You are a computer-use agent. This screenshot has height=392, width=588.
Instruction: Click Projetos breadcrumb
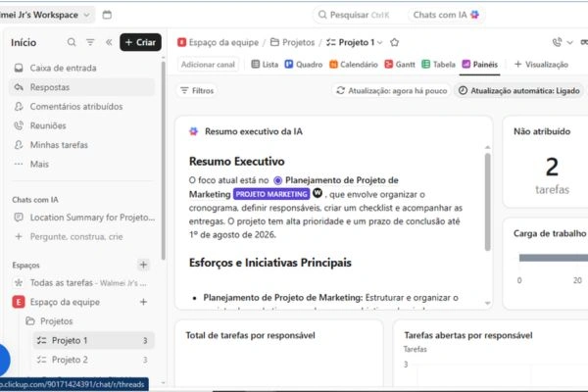point(292,42)
